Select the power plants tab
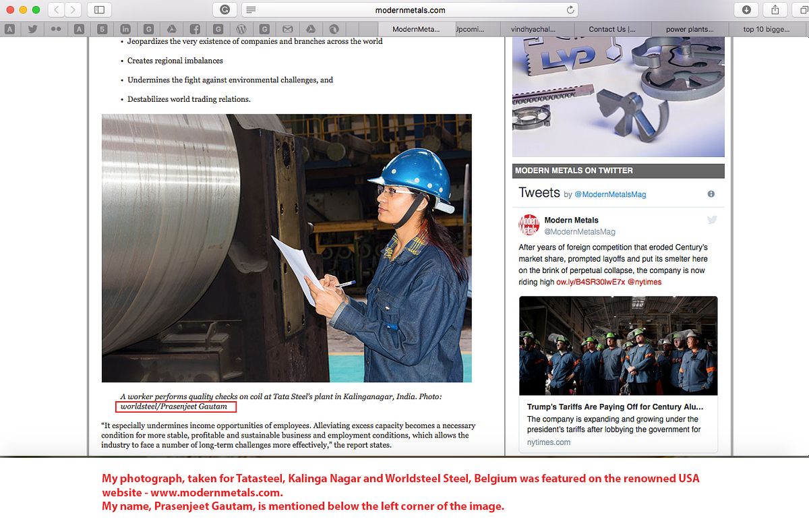The width and height of the screenshot is (809, 532). click(x=689, y=29)
